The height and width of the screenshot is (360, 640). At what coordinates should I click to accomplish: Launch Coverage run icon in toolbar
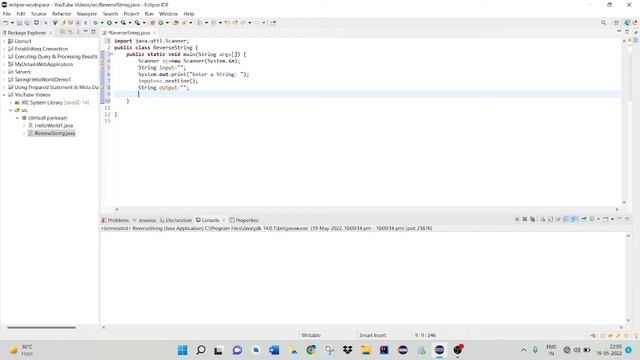point(123,23)
